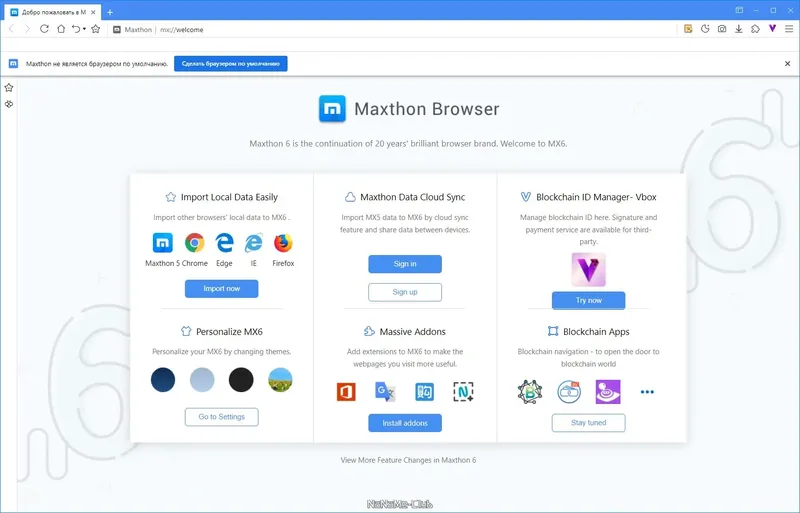Open 'View More Feature Changes in Maxthon 6'
The width and height of the screenshot is (800, 513).
click(x=408, y=460)
